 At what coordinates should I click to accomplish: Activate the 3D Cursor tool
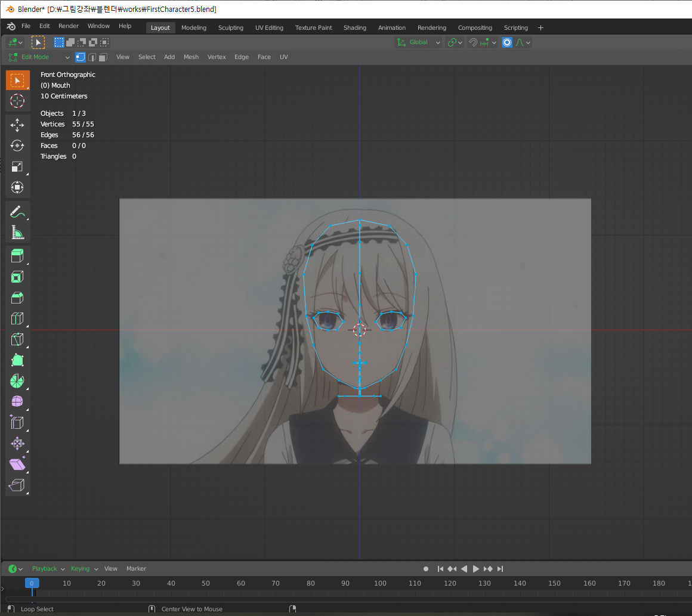coord(18,101)
